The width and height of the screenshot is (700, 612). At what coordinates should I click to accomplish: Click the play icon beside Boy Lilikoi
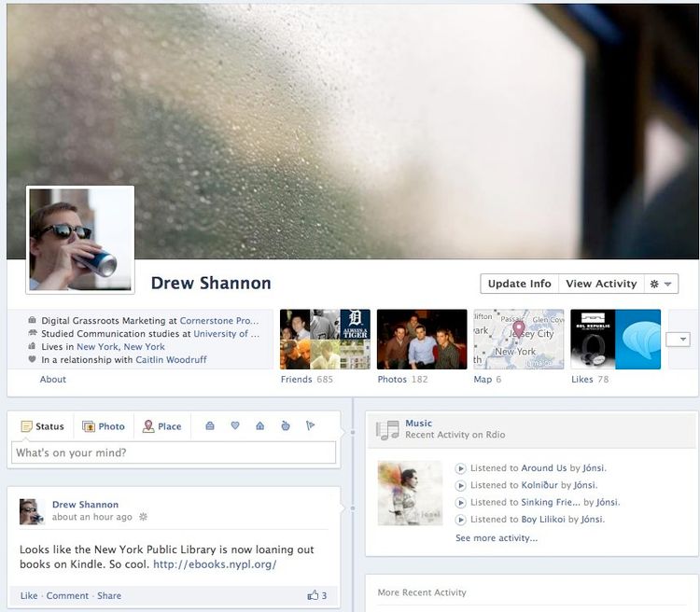click(x=460, y=520)
